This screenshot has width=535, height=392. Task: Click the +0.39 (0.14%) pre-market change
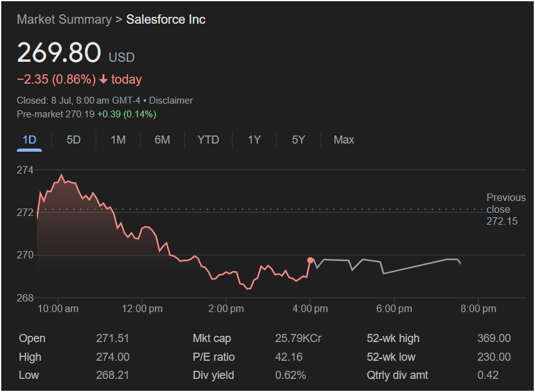click(x=127, y=114)
